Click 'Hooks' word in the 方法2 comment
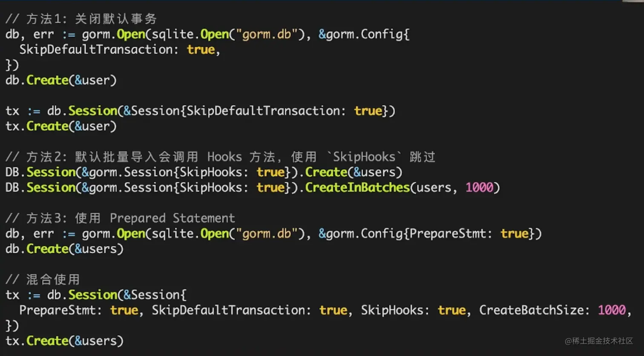The height and width of the screenshot is (356, 644). (224, 157)
